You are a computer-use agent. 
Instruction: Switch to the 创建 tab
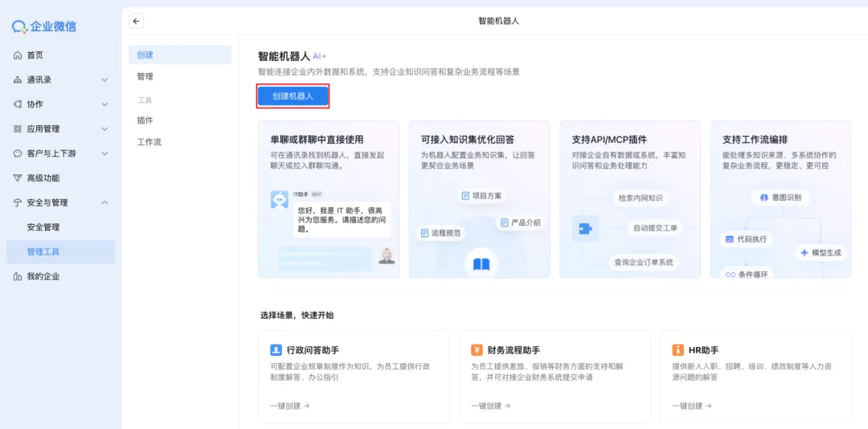pos(180,55)
